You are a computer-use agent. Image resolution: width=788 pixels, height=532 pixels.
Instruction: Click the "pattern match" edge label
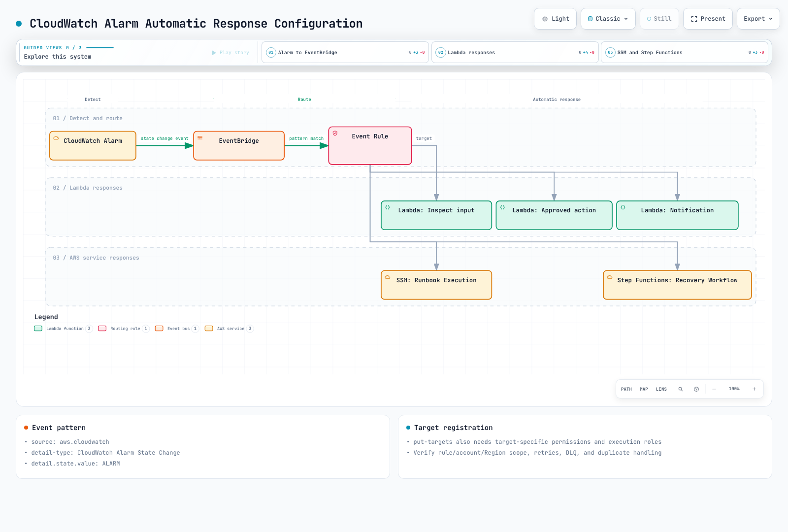click(x=306, y=138)
